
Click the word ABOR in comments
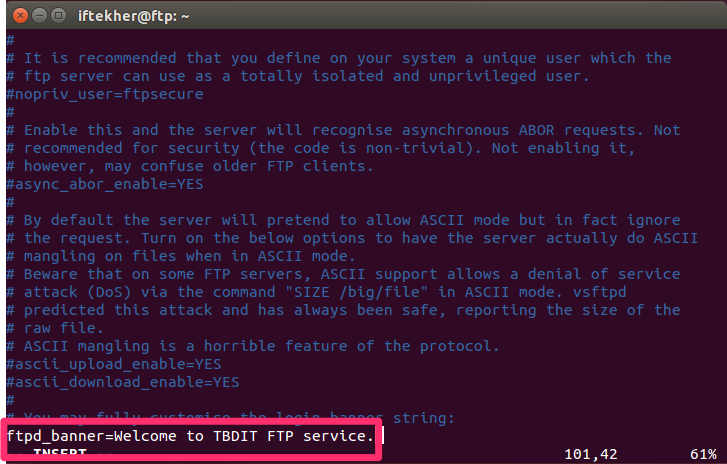pos(536,130)
